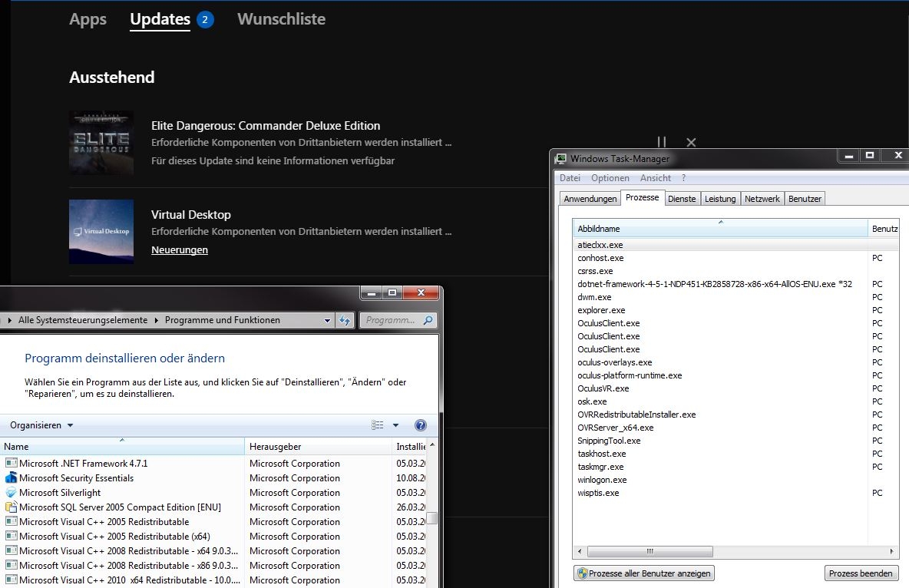The height and width of the screenshot is (588, 909).
Task: Select Visual C++ 2010 x64 Redistributable entry
Action: (x=130, y=580)
